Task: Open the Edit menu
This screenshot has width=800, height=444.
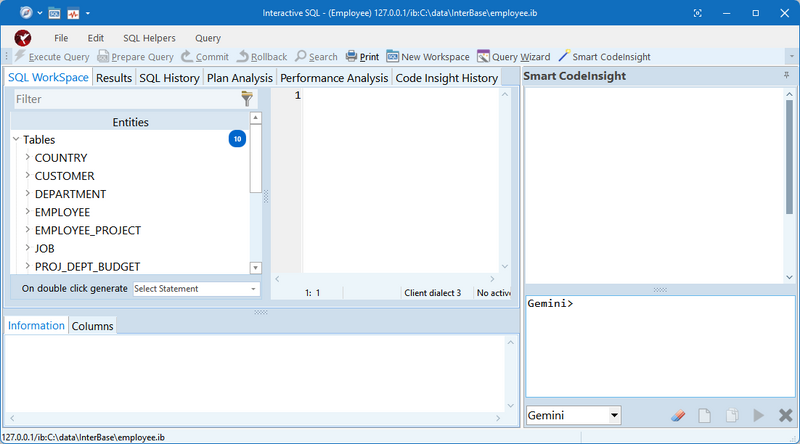Action: pos(95,38)
